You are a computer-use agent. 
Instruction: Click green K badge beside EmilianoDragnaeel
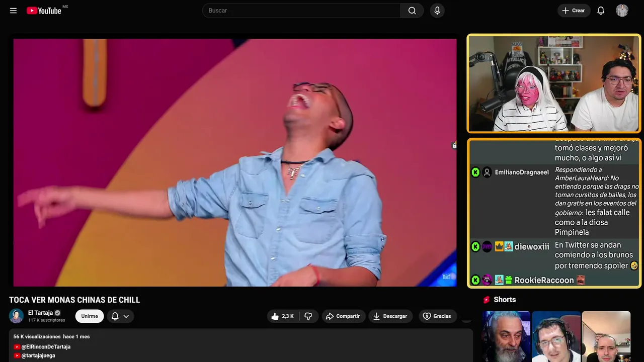coord(475,172)
